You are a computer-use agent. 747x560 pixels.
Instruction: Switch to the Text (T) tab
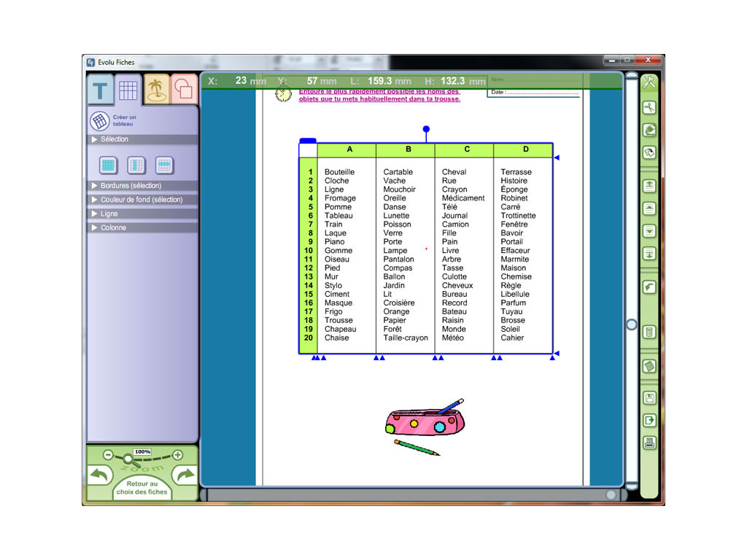coord(101,91)
